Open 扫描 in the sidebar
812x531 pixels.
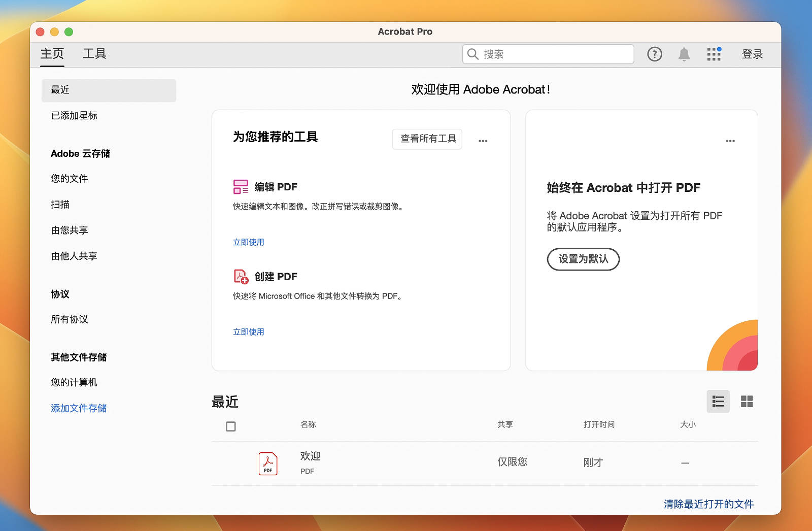(x=60, y=205)
